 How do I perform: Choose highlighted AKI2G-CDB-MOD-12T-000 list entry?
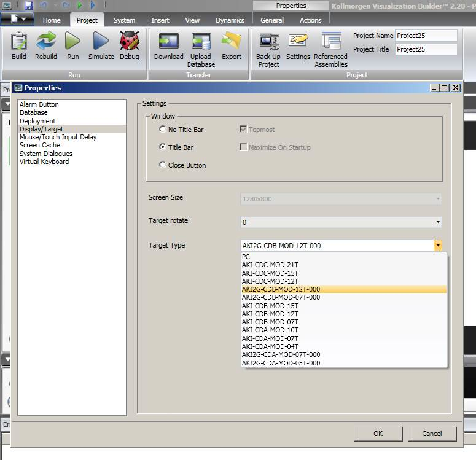[x=344, y=289]
